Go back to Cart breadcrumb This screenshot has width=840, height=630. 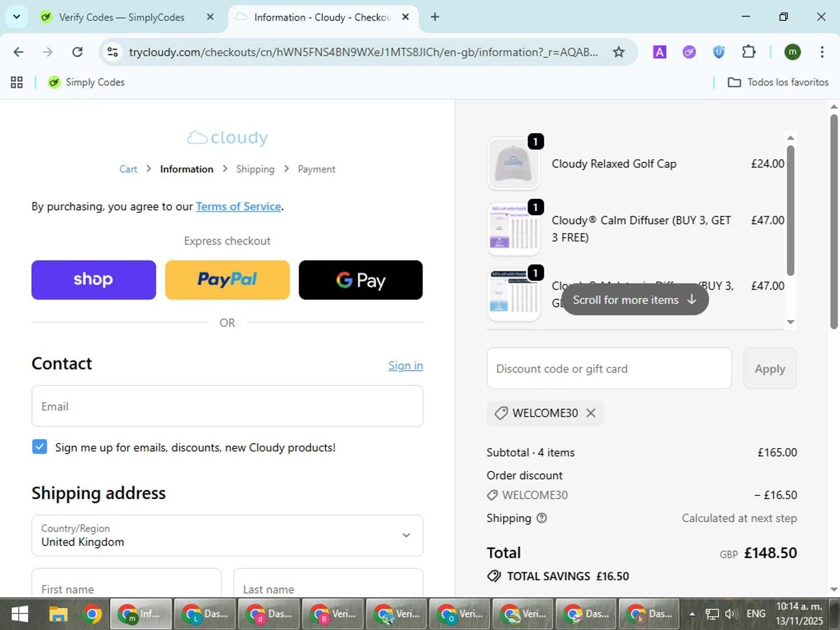128,169
